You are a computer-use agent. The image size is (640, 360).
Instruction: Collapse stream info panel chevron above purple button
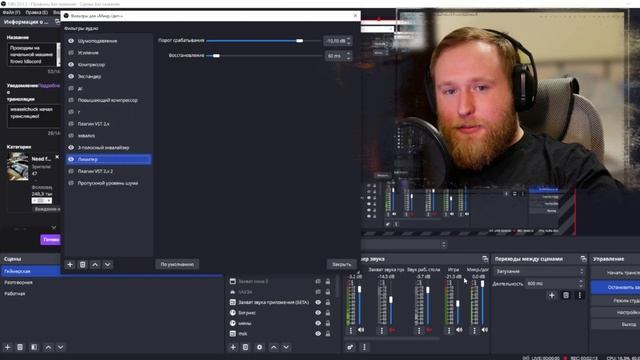click(x=54, y=227)
